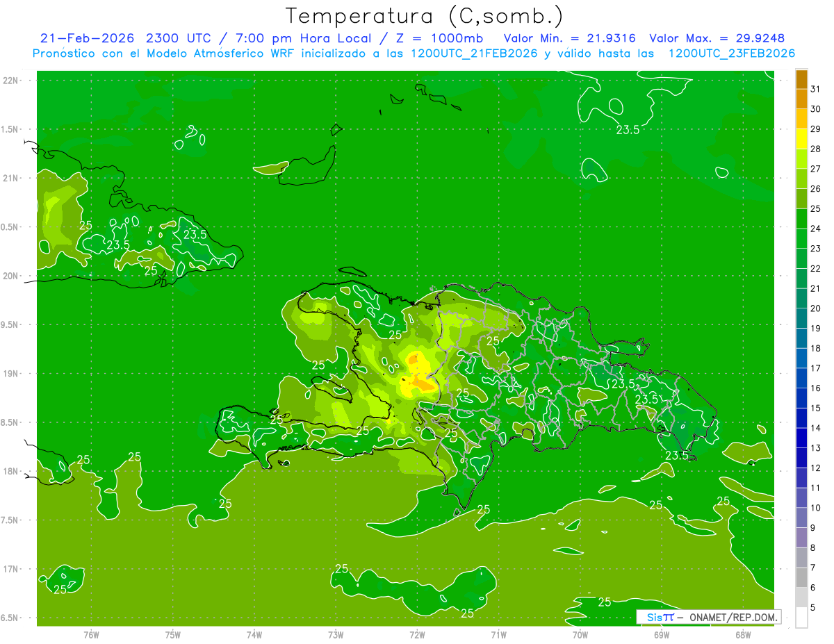Image resolution: width=834 pixels, height=644 pixels.
Task: Select the yellow swatch between 28 and 29
Action: [x=801, y=139]
